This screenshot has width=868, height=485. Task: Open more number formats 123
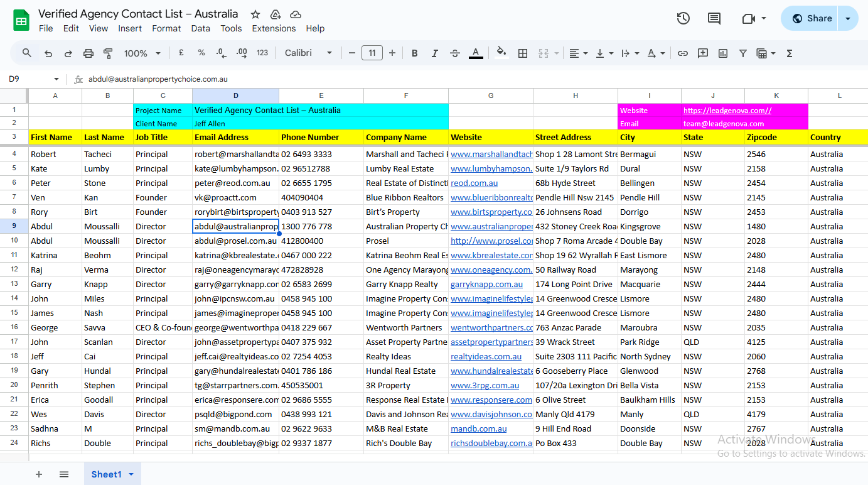pyautogui.click(x=262, y=53)
